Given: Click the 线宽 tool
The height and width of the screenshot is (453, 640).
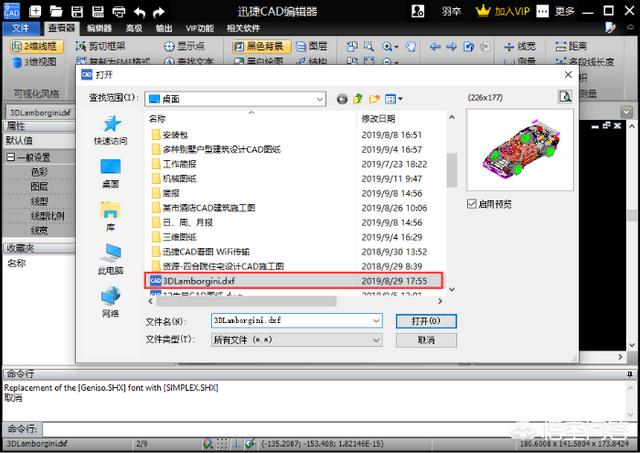Looking at the screenshot, I should [519, 47].
